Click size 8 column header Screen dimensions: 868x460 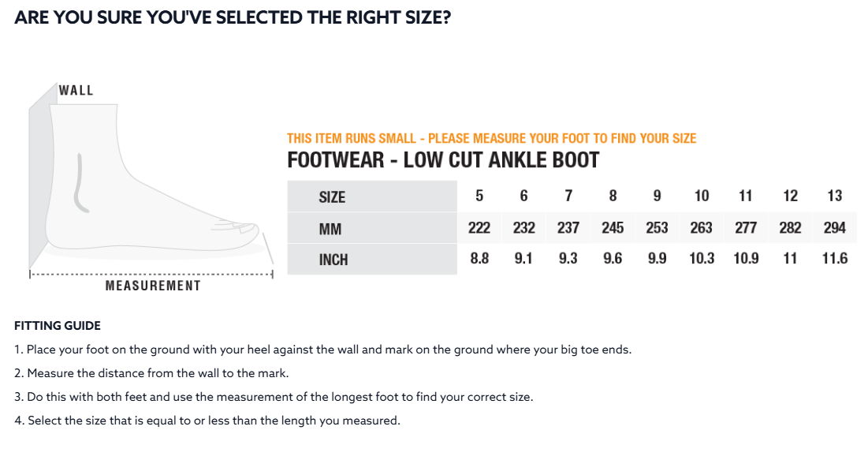pyautogui.click(x=613, y=196)
